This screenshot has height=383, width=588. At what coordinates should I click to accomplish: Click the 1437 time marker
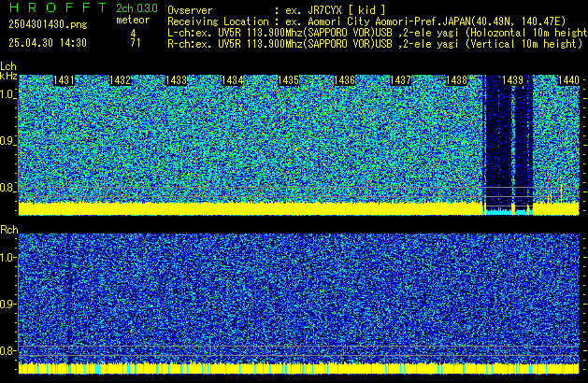(400, 80)
